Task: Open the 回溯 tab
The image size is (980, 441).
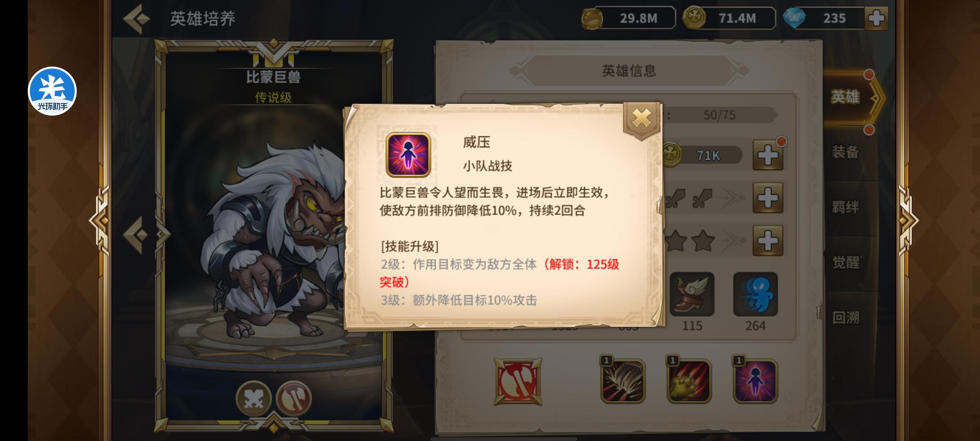Action: click(846, 318)
